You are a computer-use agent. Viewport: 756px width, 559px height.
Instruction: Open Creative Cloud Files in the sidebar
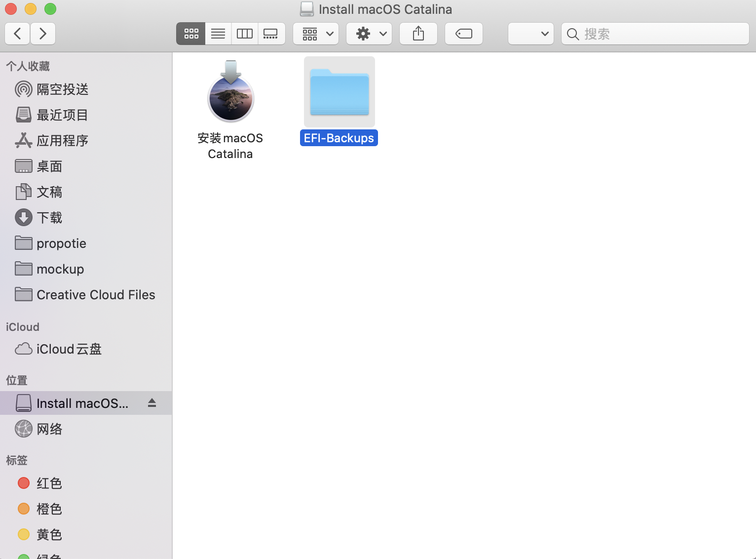tap(86, 295)
